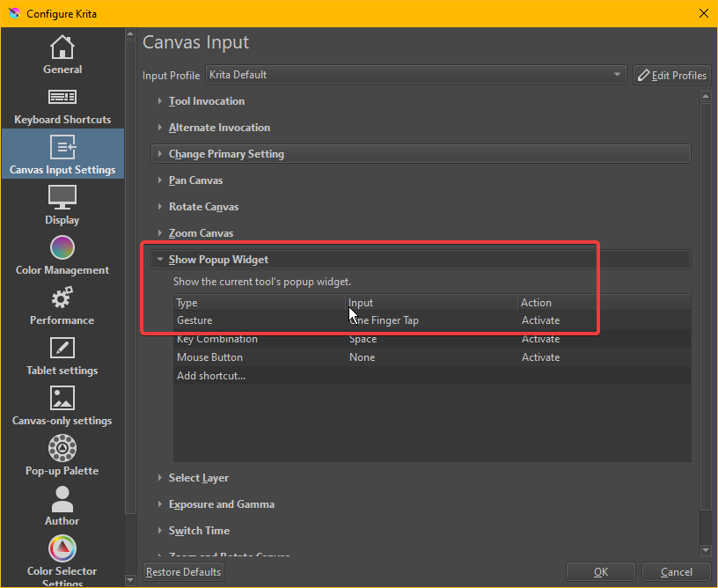Expand the Zoom Canvas section
The width and height of the screenshot is (718, 588).
tap(201, 233)
